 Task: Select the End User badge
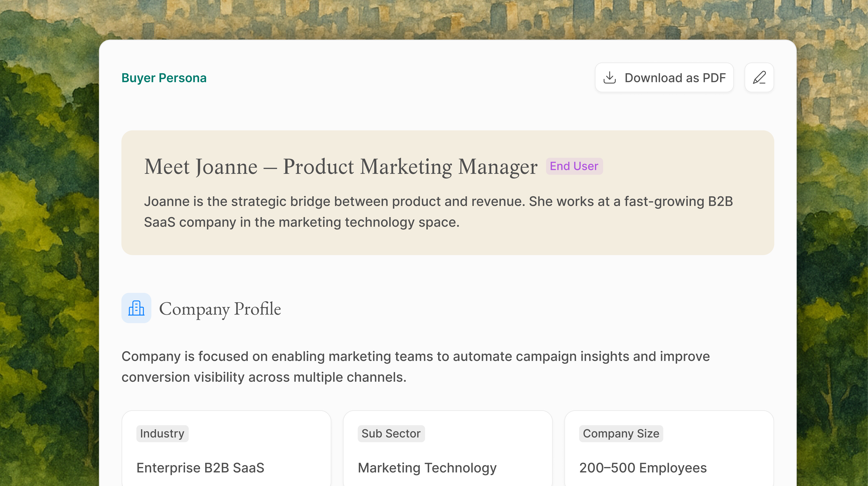coord(574,166)
